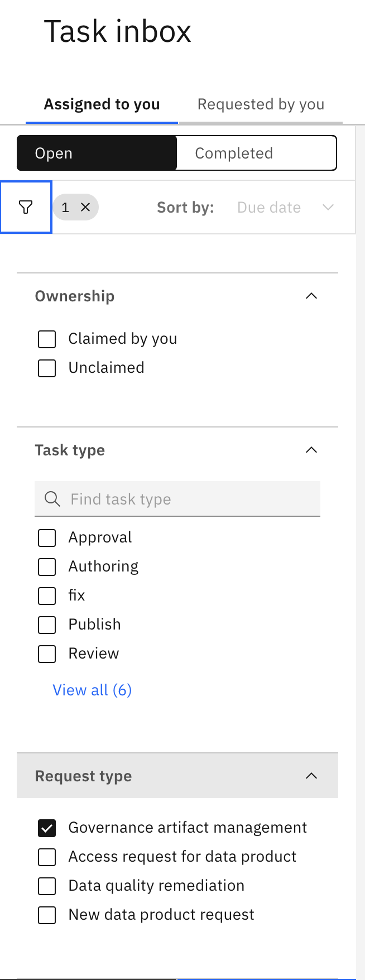This screenshot has height=980, width=365.
Task: Clear the active filter count tag
Action: [x=85, y=208]
